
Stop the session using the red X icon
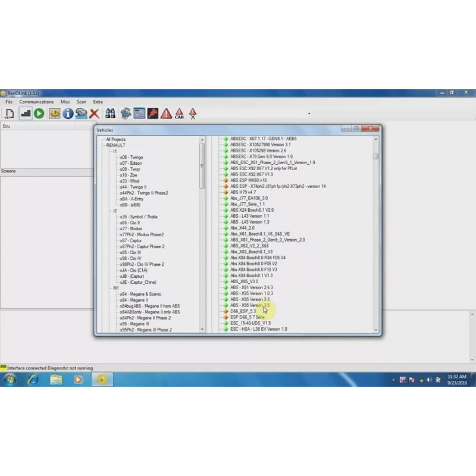93,114
